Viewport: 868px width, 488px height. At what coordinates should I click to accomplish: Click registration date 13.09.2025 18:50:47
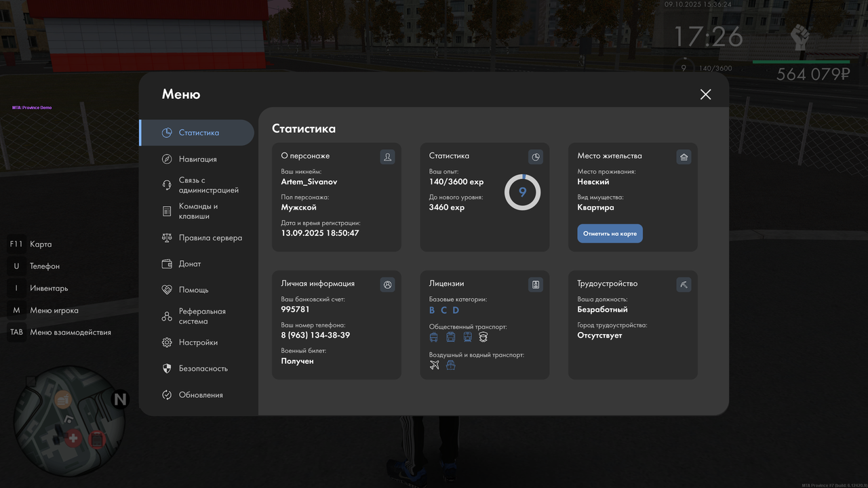pos(320,233)
